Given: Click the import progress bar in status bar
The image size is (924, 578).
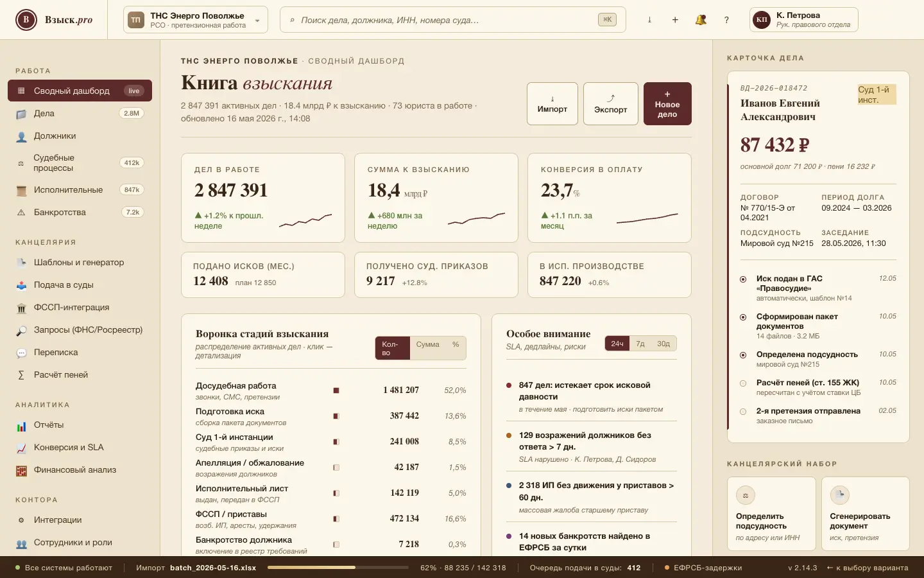Looking at the screenshot, I should [338, 568].
